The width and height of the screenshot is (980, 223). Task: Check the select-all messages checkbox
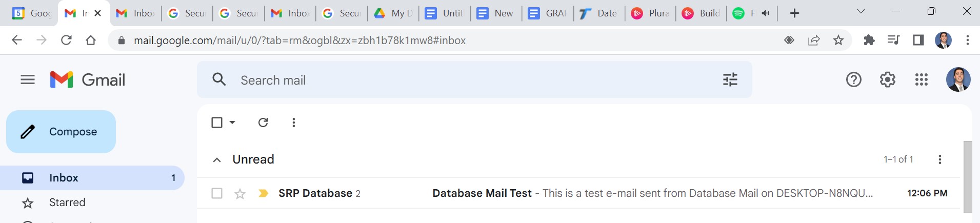[217, 123]
